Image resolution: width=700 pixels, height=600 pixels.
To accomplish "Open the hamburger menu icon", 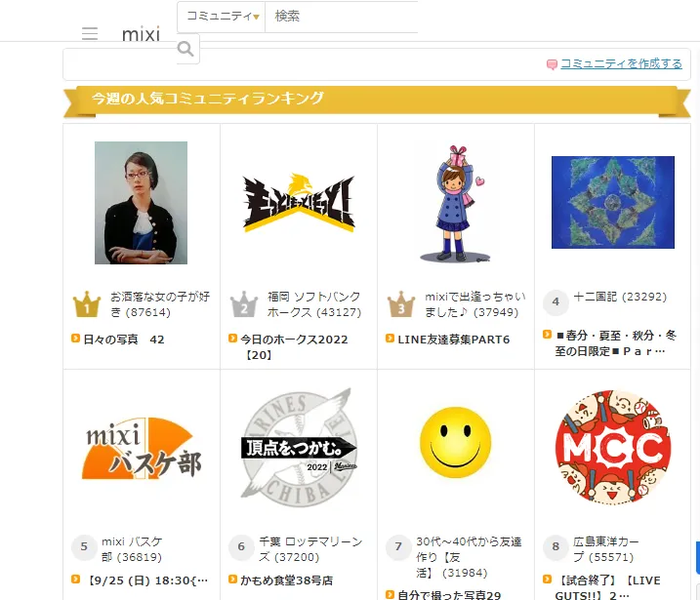I will pyautogui.click(x=90, y=33).
